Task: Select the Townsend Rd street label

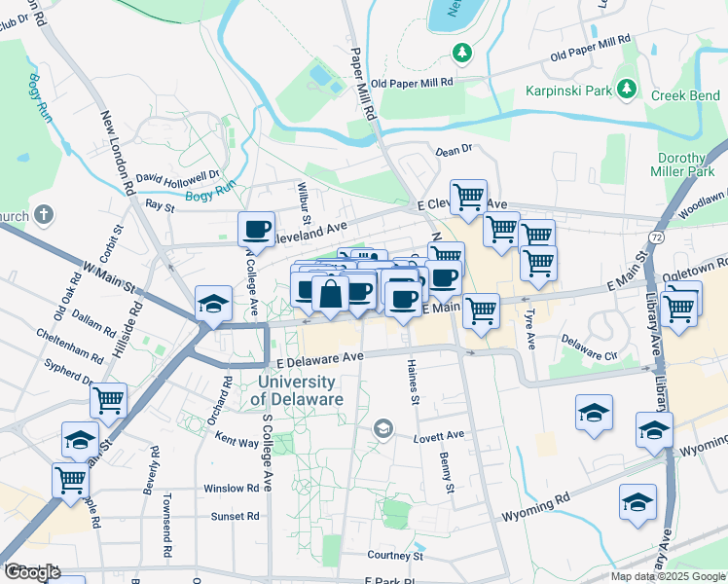Action: (x=167, y=526)
